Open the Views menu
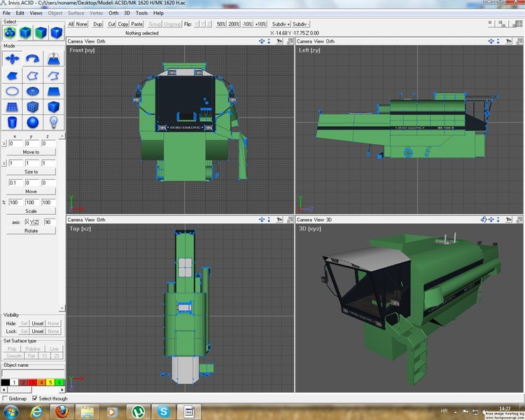Screen dimensions: 525x420 (x=36, y=13)
